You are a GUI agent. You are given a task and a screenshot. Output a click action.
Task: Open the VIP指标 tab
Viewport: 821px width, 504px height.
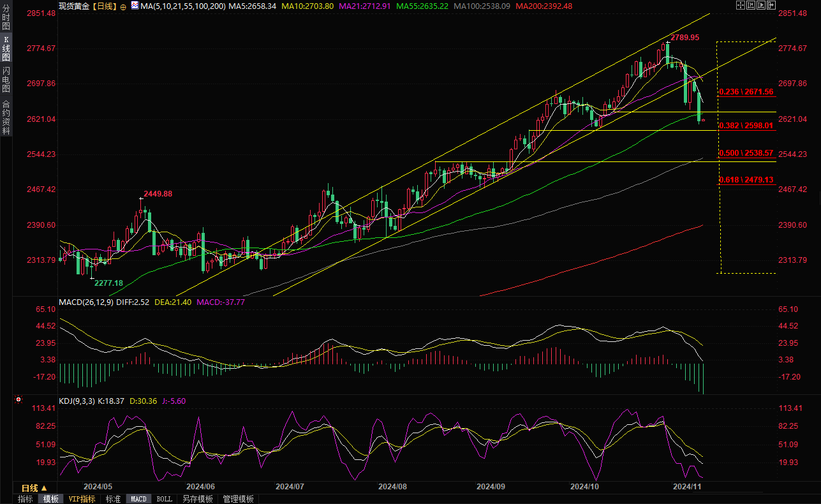pos(82,499)
